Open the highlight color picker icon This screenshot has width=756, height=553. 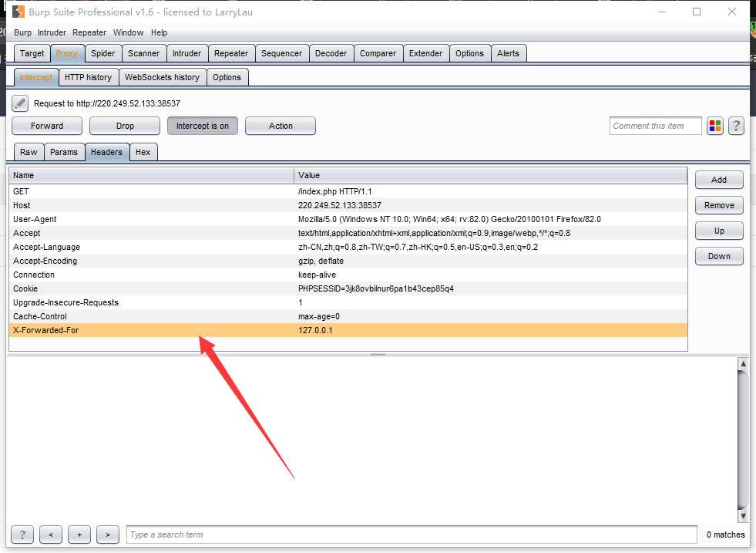click(x=715, y=126)
